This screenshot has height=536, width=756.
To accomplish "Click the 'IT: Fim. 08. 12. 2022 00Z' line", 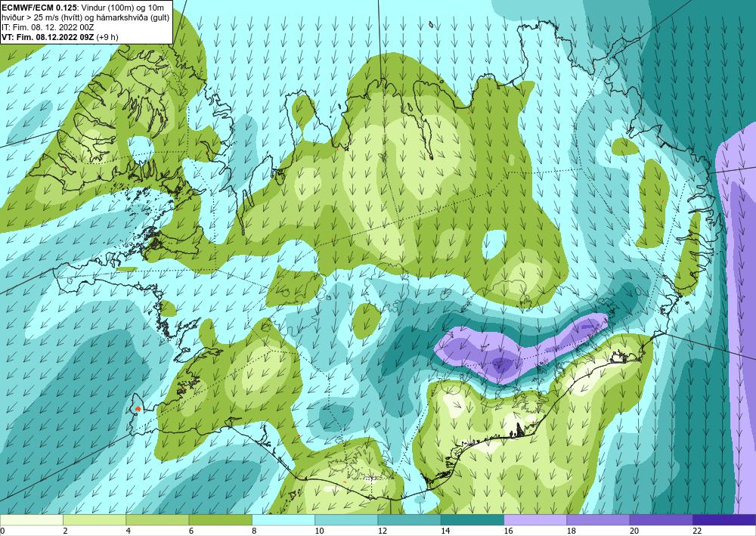I will 48,27.
